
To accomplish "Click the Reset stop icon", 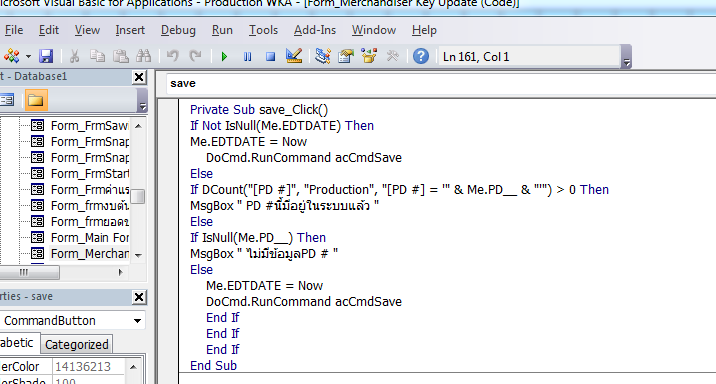I will click(270, 57).
